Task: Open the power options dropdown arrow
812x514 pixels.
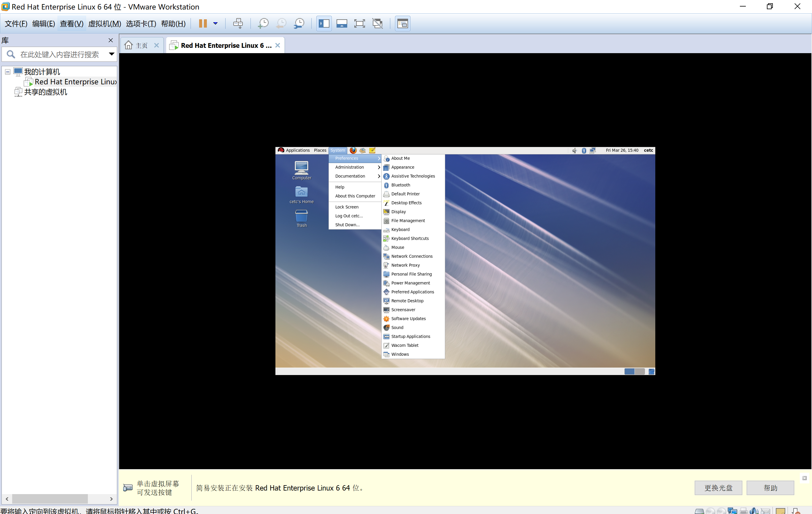Action: (215, 23)
